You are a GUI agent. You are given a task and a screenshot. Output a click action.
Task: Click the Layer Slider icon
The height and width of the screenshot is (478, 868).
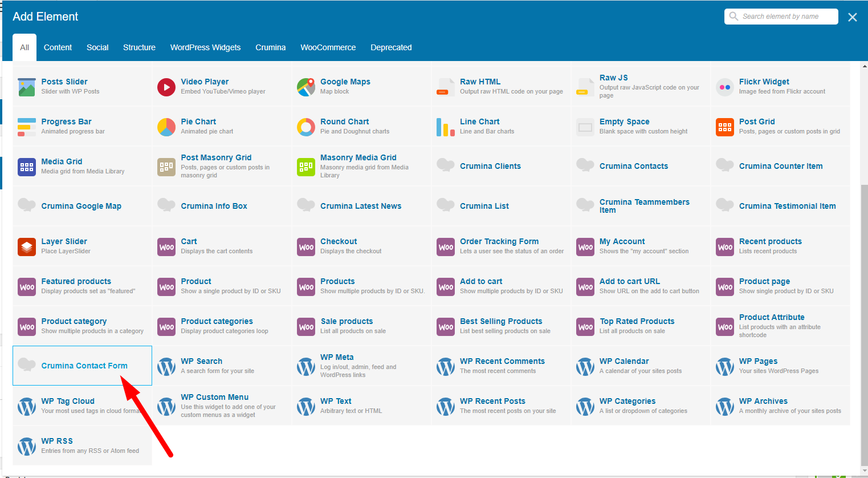[x=27, y=247]
